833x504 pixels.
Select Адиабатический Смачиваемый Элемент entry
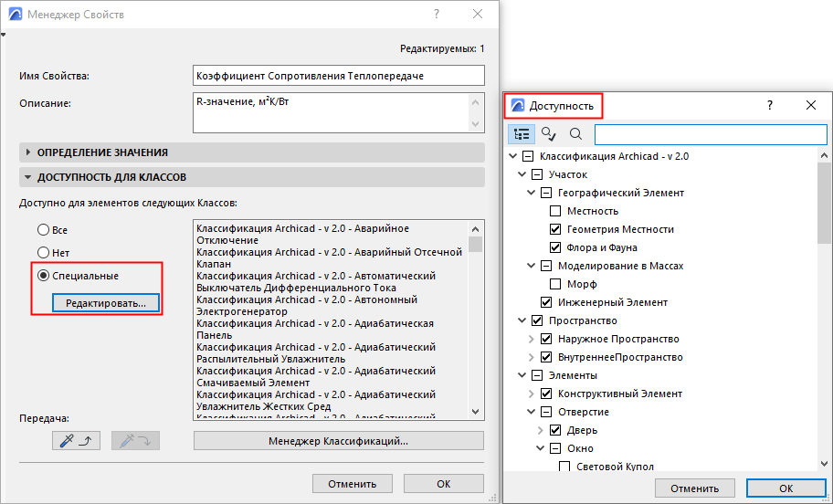[316, 376]
